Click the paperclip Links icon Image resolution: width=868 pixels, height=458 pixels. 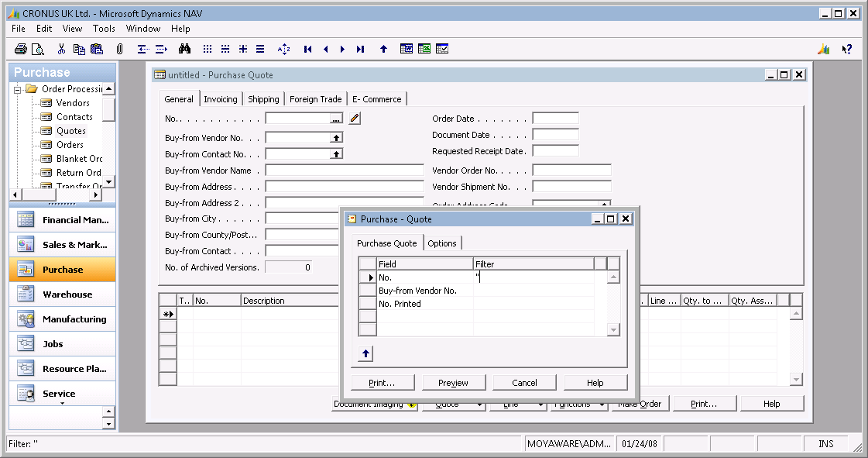[x=119, y=50]
